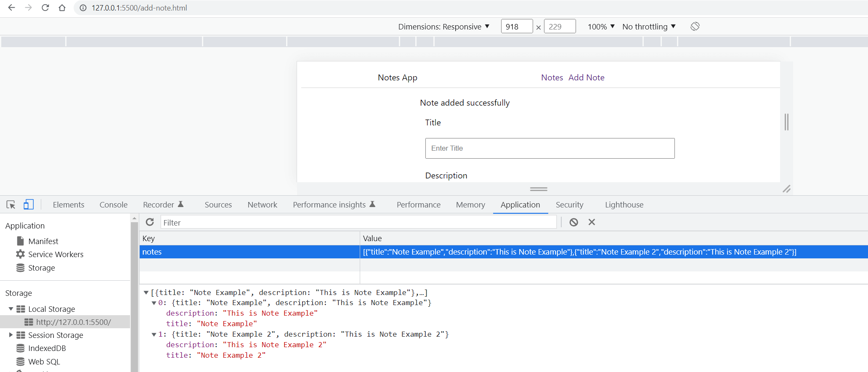Refresh the storage table in DevTools
The height and width of the screenshot is (372, 868).
[x=150, y=222]
